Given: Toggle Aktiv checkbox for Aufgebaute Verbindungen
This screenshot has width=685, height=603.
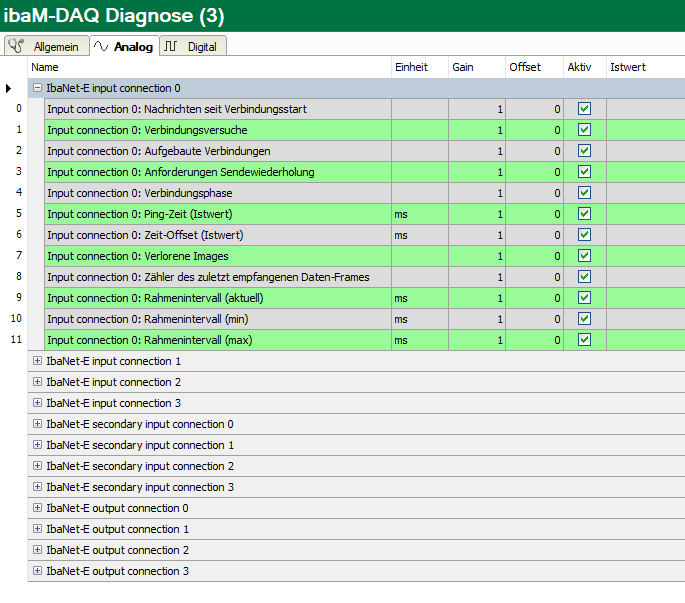Looking at the screenshot, I should pyautogui.click(x=585, y=151).
